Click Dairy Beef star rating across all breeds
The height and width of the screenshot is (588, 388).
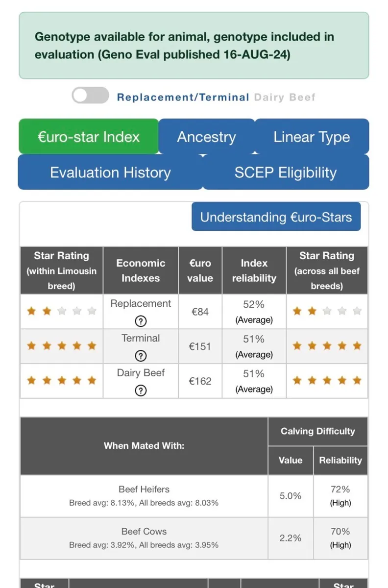327,381
